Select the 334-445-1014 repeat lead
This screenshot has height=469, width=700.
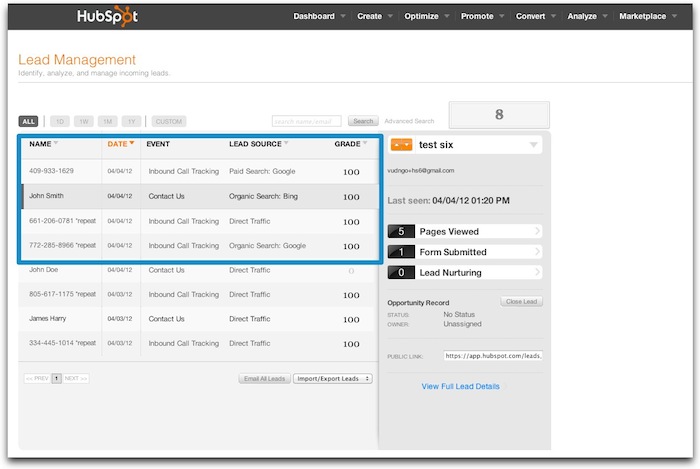(x=196, y=343)
